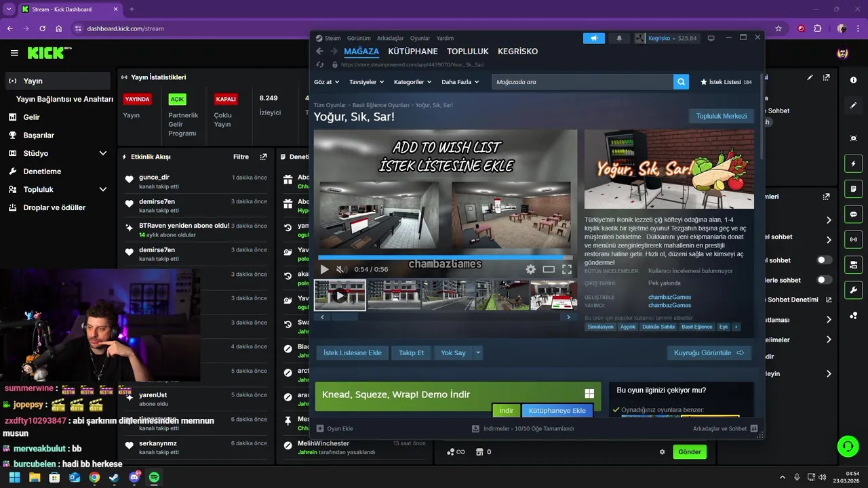Viewport: 868px width, 488px height.
Task: Click the pencil edit icon in Kick right sidebar
Action: 853,106
